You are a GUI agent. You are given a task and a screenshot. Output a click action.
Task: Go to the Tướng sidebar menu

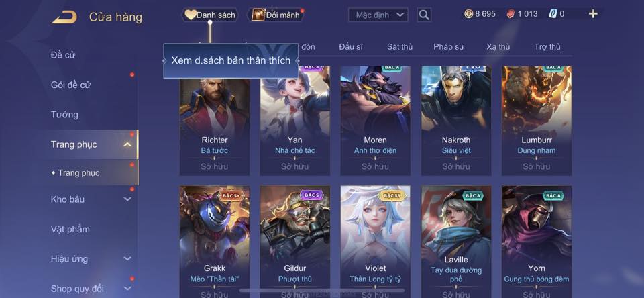[64, 115]
